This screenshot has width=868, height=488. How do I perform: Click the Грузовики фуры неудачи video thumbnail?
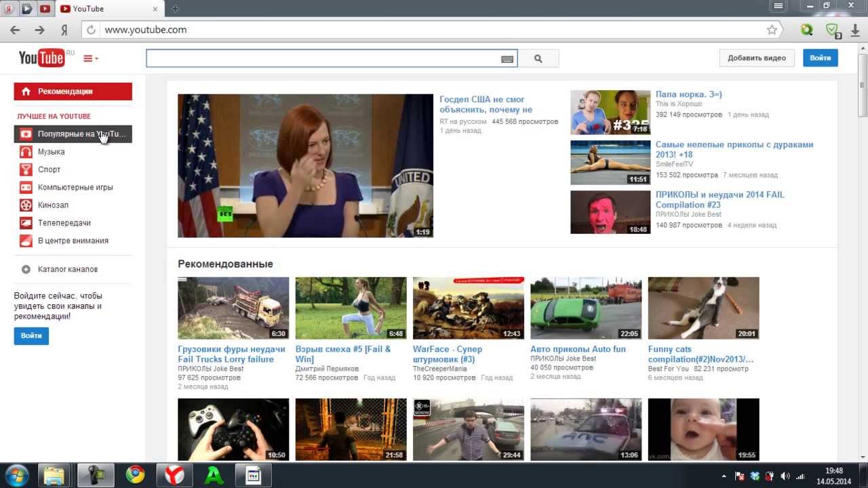pyautogui.click(x=233, y=308)
